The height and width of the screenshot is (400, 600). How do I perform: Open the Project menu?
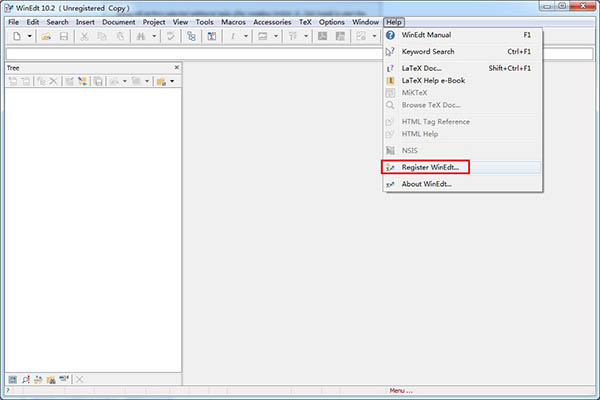click(x=154, y=22)
